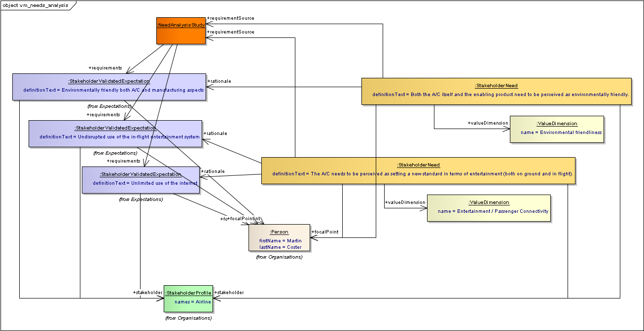
Task: Click the StakeholderNeed about new entertainment standard
Action: pos(418,170)
